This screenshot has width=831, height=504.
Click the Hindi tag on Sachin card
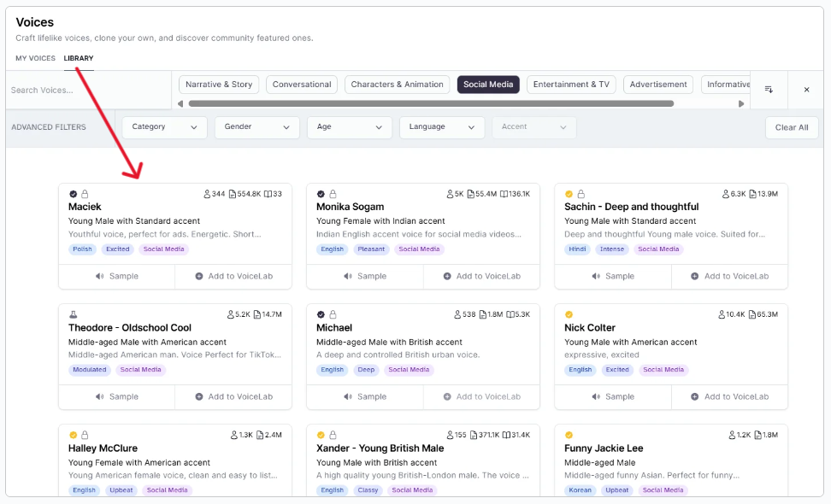[x=577, y=249]
